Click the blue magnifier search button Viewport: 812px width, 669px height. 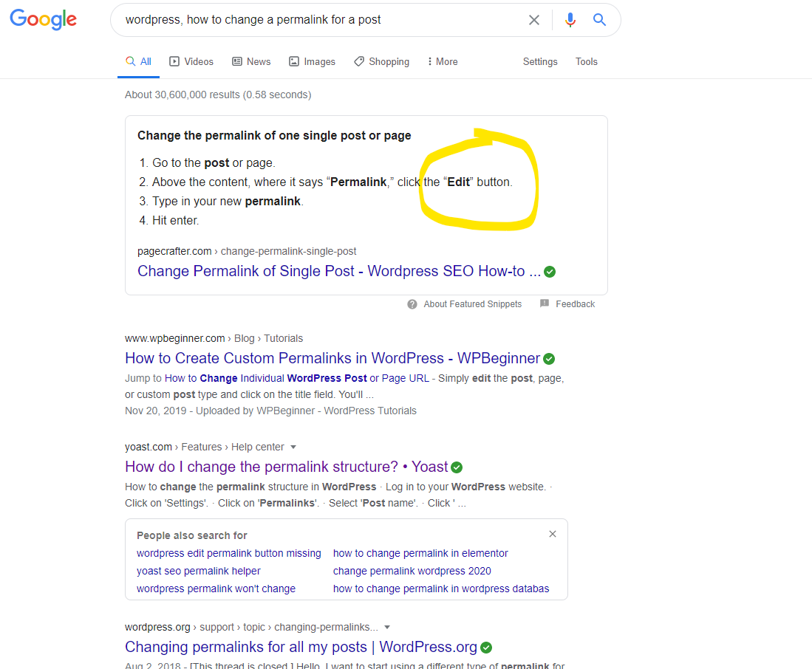click(600, 20)
